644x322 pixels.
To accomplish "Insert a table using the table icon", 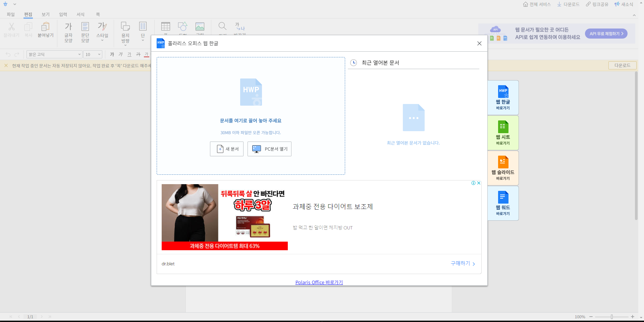I will point(165,27).
